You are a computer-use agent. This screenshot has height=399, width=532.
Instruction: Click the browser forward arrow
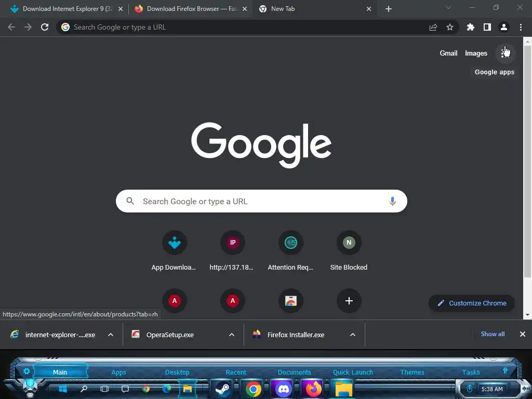[x=28, y=27]
